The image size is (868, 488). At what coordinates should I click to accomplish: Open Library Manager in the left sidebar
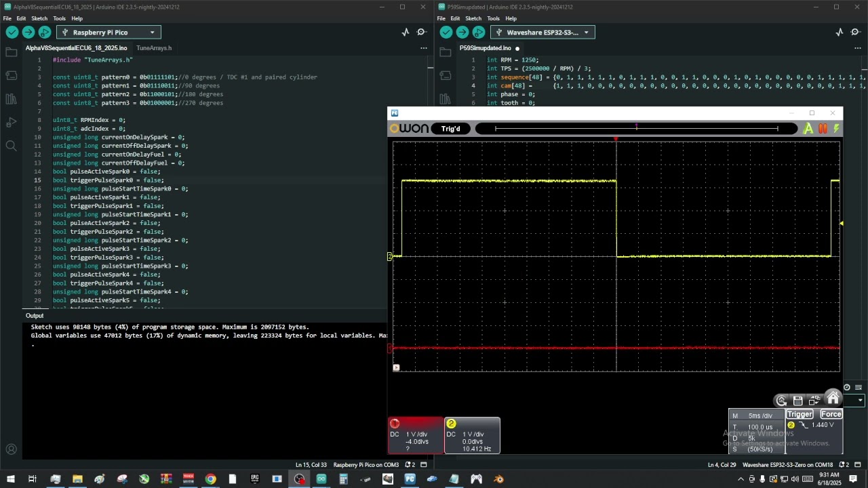[12, 99]
